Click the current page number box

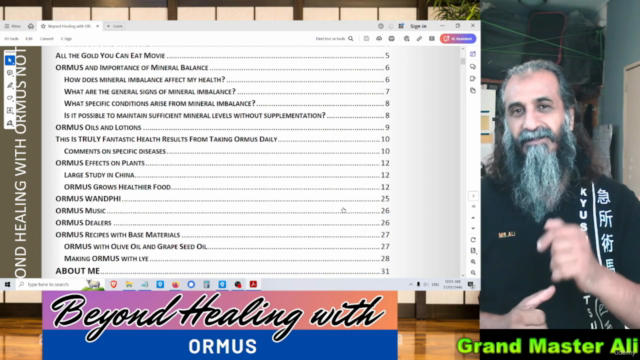point(473,196)
